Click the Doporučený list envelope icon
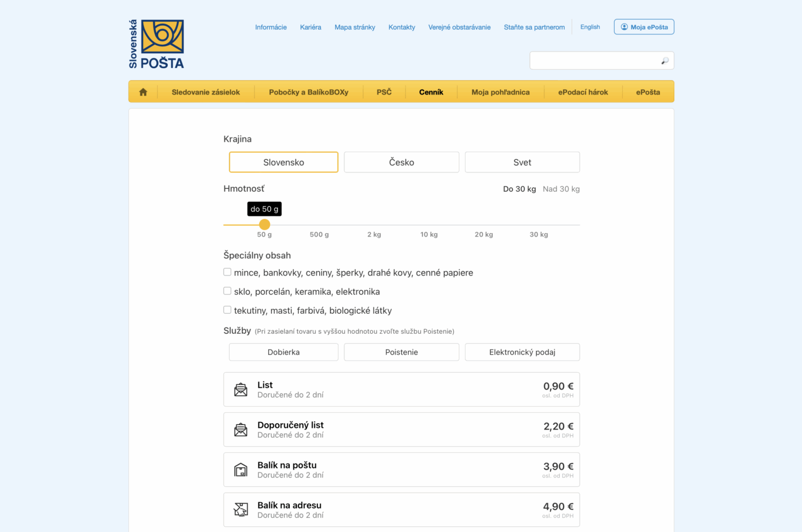This screenshot has width=802, height=532. coord(241,430)
